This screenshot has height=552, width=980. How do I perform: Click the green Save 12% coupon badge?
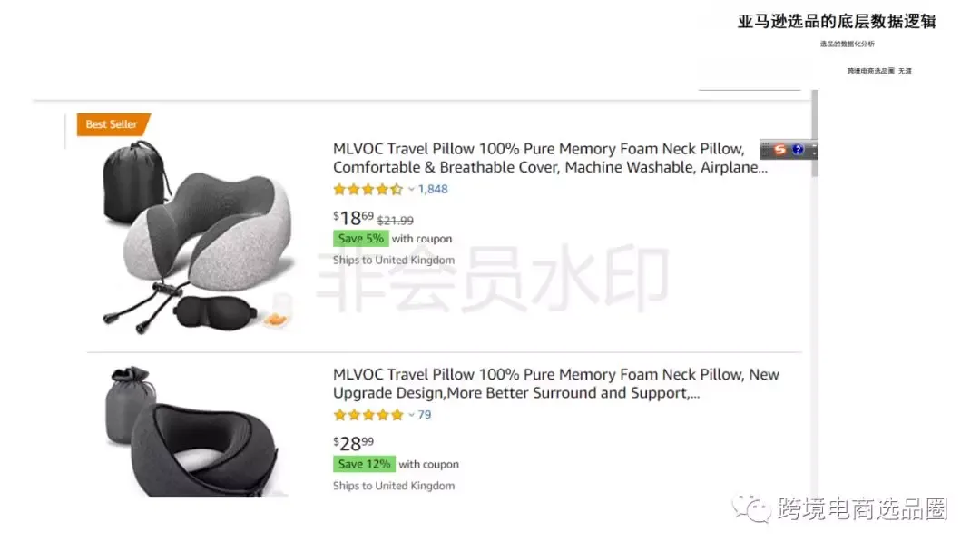point(364,464)
